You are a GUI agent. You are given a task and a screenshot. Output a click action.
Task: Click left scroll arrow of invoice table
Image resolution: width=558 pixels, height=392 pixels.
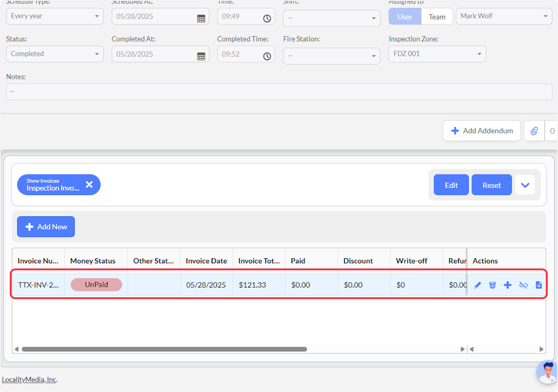coord(17,349)
